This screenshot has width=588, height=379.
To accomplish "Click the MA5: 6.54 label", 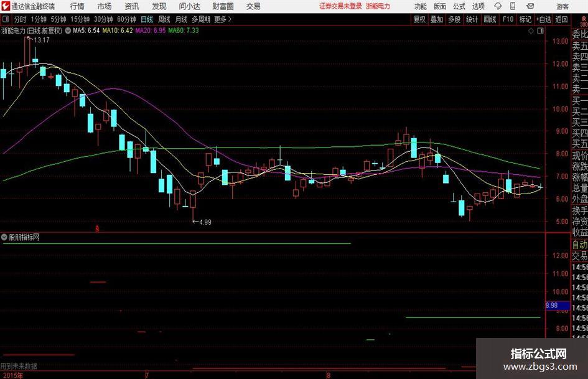I will click(86, 30).
